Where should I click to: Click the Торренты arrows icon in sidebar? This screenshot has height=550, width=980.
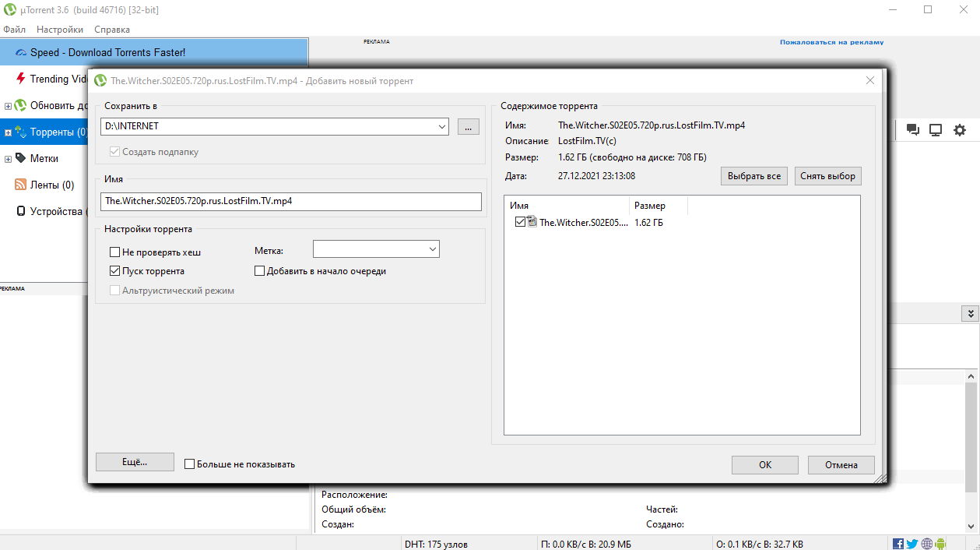click(x=21, y=132)
